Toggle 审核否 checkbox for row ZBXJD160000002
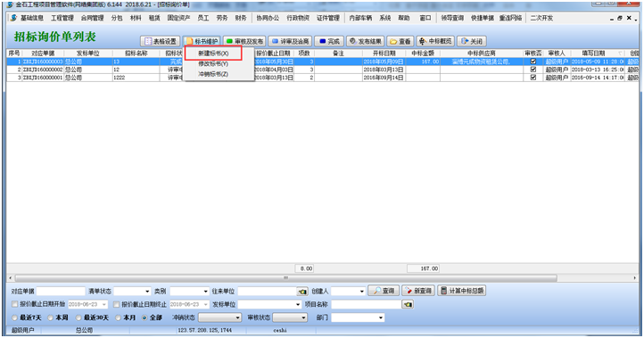The width and height of the screenshot is (644, 338). (x=533, y=70)
